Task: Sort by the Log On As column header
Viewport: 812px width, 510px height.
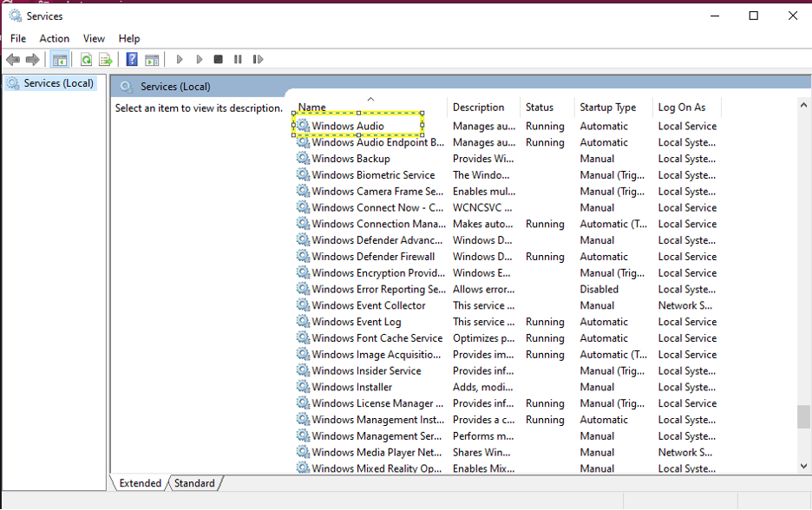Action: (682, 108)
